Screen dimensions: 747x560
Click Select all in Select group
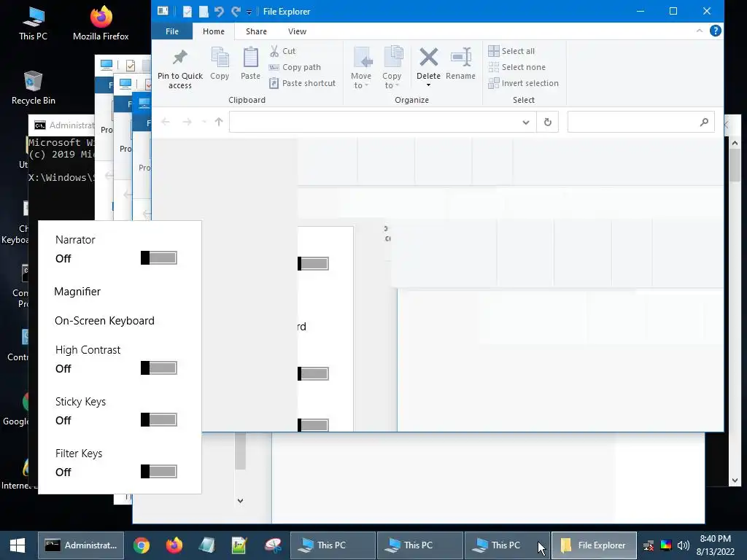pyautogui.click(x=511, y=51)
